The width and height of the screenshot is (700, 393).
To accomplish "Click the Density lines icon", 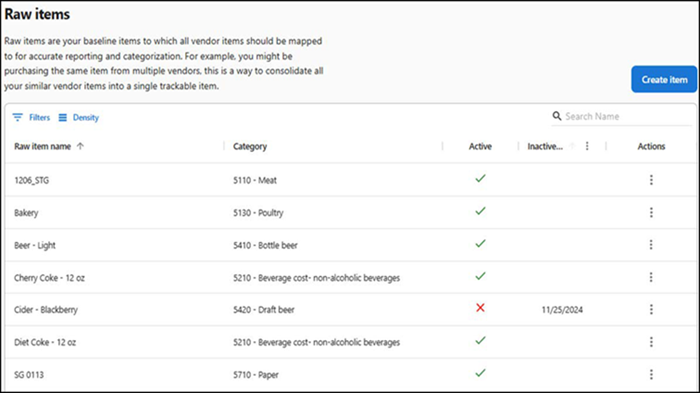I will [62, 117].
